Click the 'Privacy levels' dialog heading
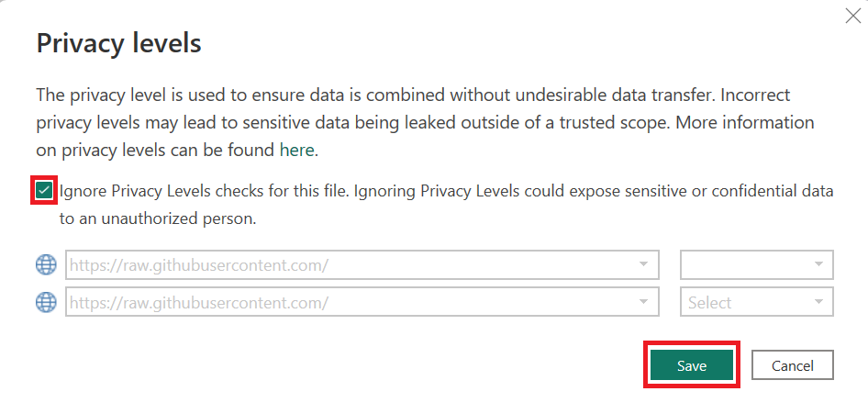The height and width of the screenshot is (414, 868). pos(118,42)
